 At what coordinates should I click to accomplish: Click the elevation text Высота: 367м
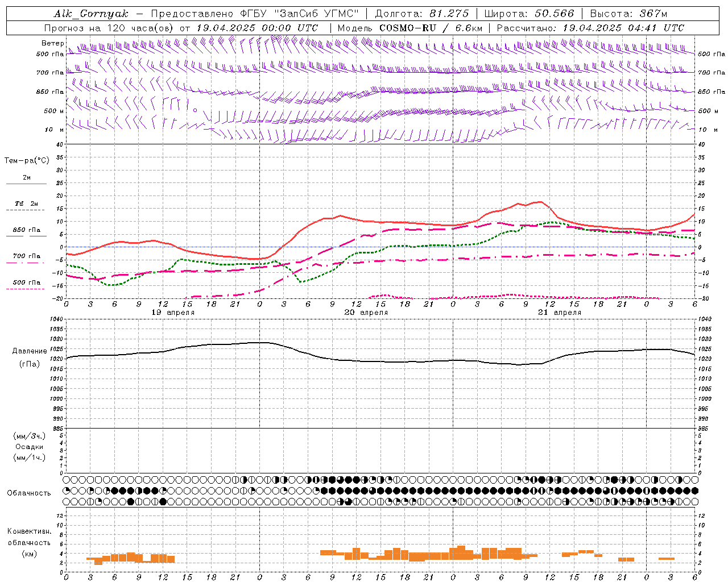point(628,14)
